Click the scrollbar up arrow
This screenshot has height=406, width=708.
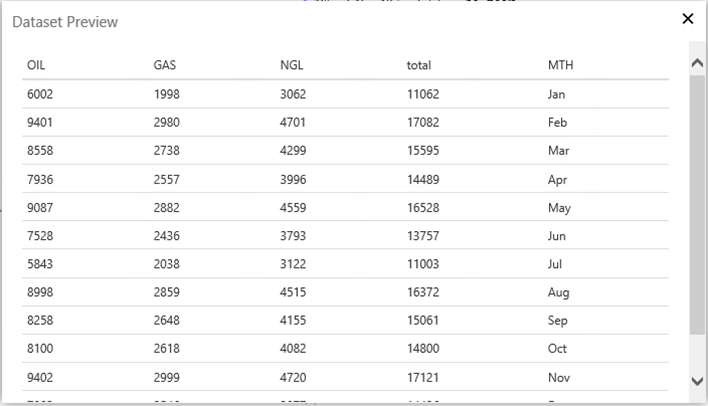pos(698,62)
